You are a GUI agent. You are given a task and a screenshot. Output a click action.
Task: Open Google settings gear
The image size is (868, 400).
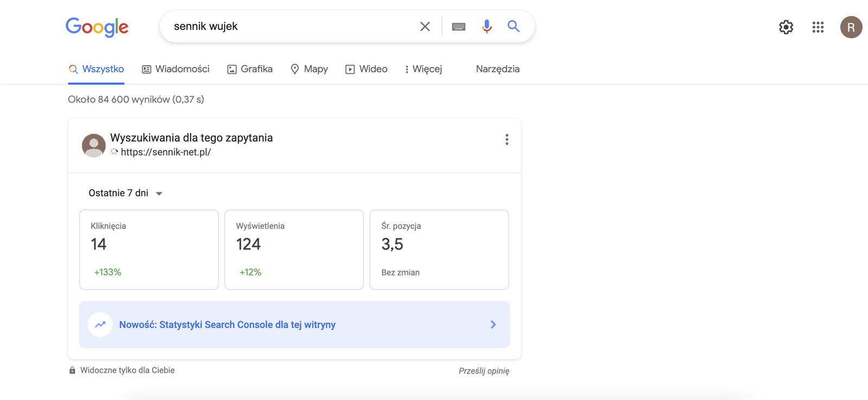point(786,27)
